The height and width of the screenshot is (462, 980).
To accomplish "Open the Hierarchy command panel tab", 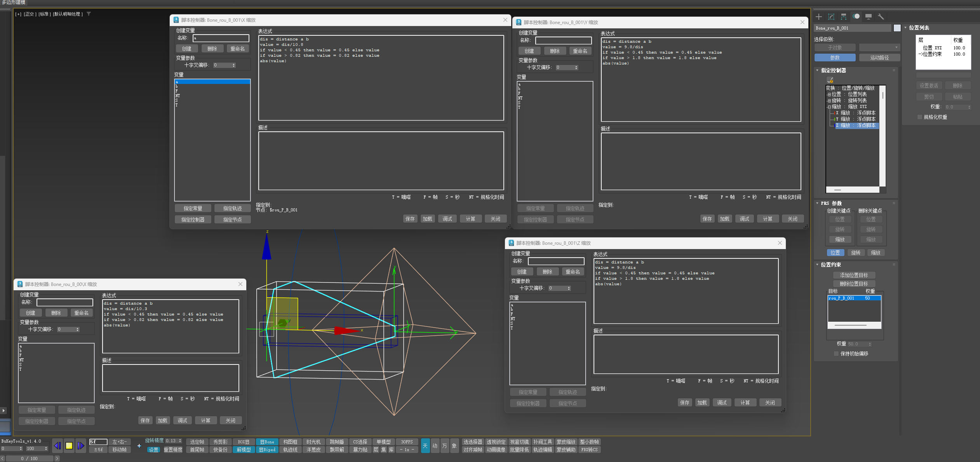I will pyautogui.click(x=844, y=17).
